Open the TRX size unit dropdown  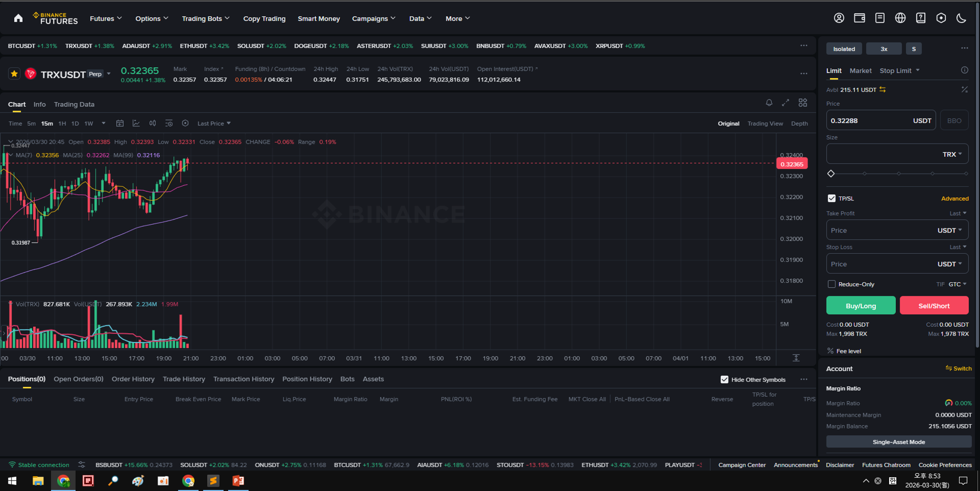pyautogui.click(x=952, y=154)
